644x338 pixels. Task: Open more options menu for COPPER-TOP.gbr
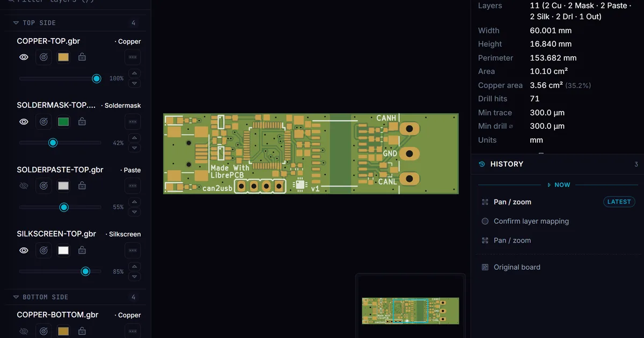click(133, 57)
